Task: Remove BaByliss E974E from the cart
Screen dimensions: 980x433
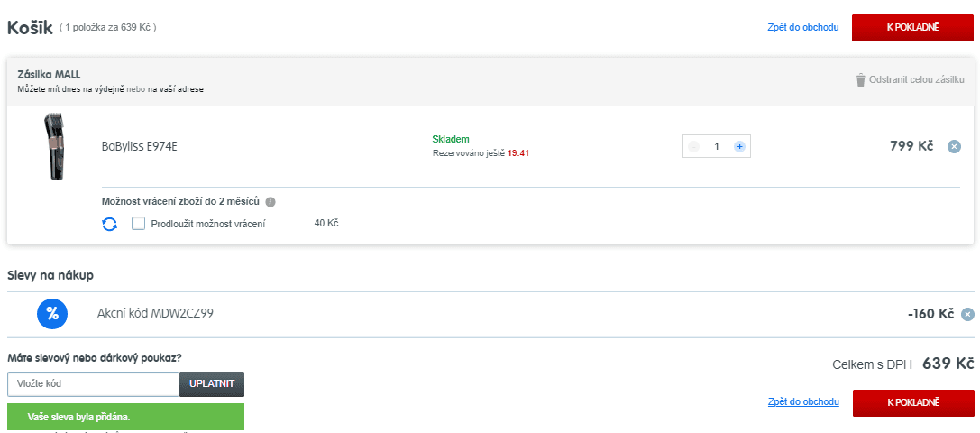Action: 954,146
